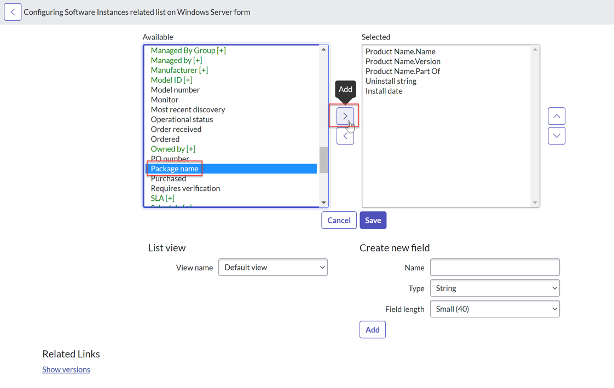Open the Type dropdown
Image resolution: width=614 pixels, height=388 pixels.
pyautogui.click(x=495, y=288)
